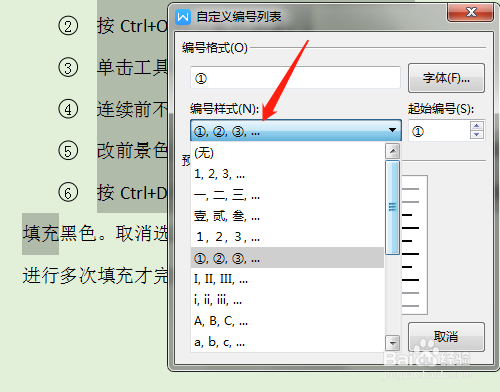Select the half-width 1, 2, 3, ... numbering style
Viewport: 500px width, 392px height.
click(x=287, y=174)
